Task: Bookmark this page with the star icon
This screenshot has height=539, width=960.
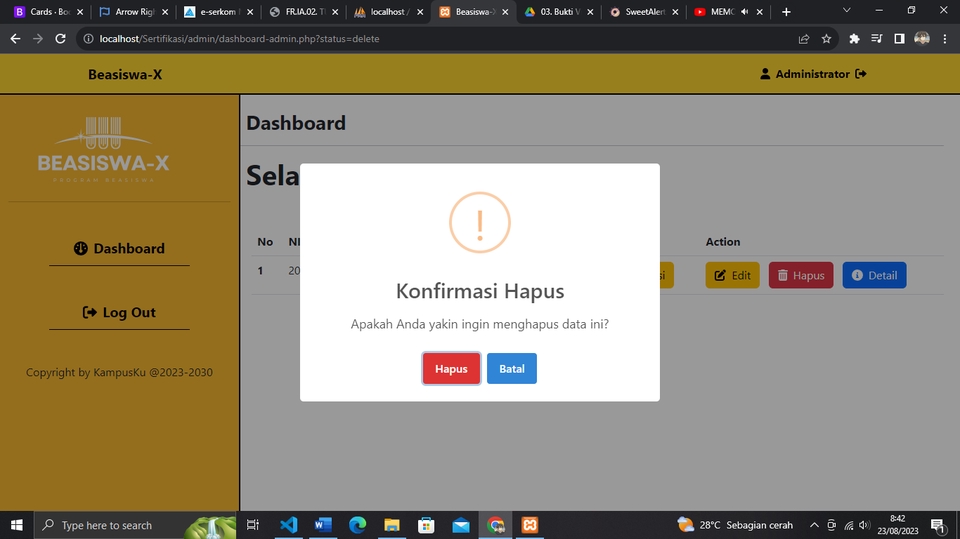Action: tap(827, 39)
